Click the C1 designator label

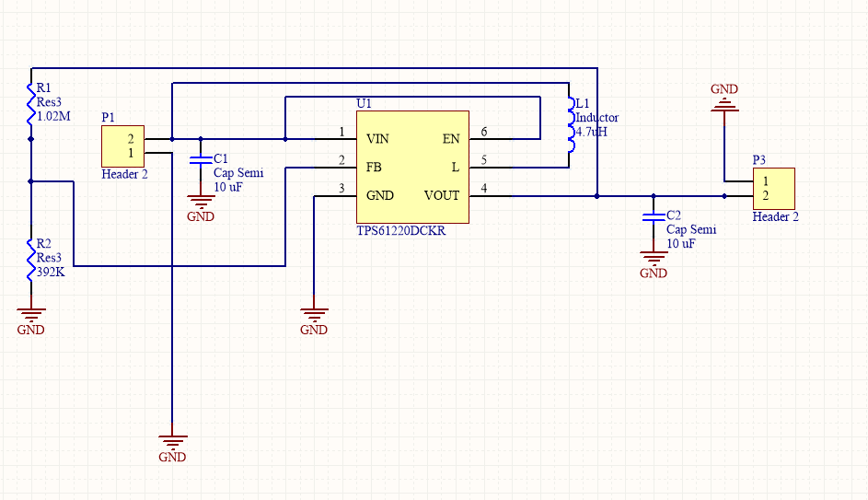pos(221,159)
